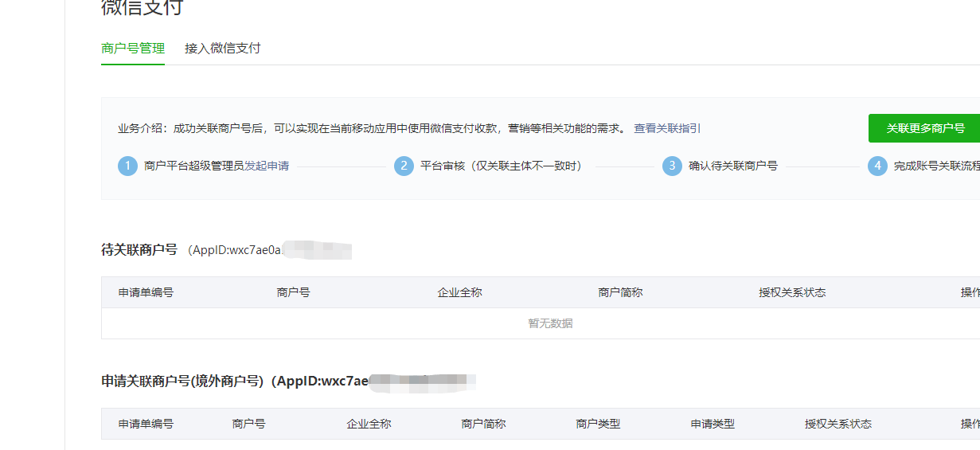Click 商户号 header in 待关联商户号 table
This screenshot has width=980, height=450.
(293, 292)
